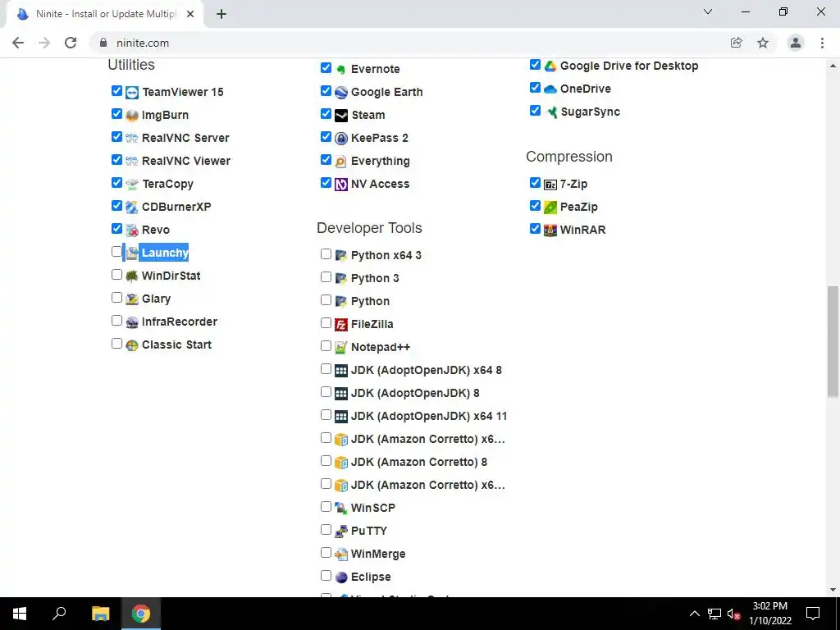Click the PuTTY app icon

[x=341, y=532]
